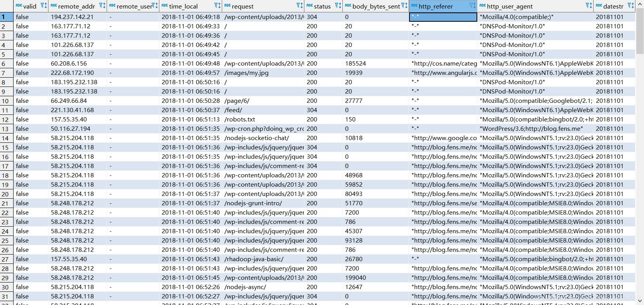Viewport: 644px width, 305px height.
Task: Click the 27777 body_bytes_sent cell
Action: 376,101
